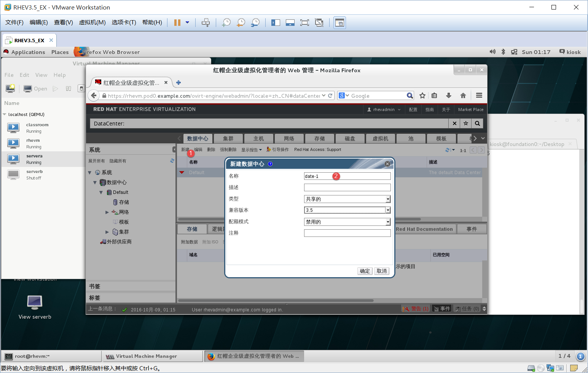
Task: Click 描述 input field in dialog
Action: 347,187
